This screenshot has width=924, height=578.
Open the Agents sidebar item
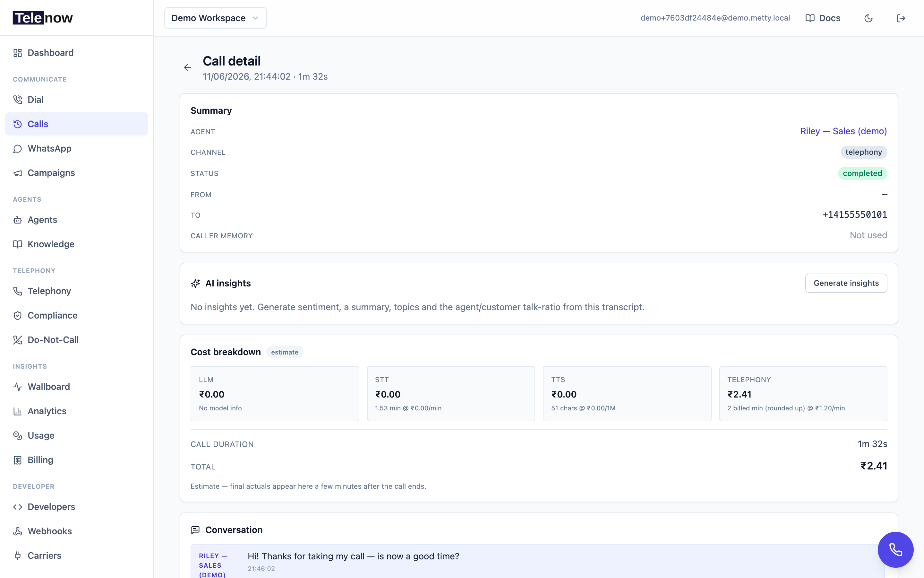(x=76, y=220)
